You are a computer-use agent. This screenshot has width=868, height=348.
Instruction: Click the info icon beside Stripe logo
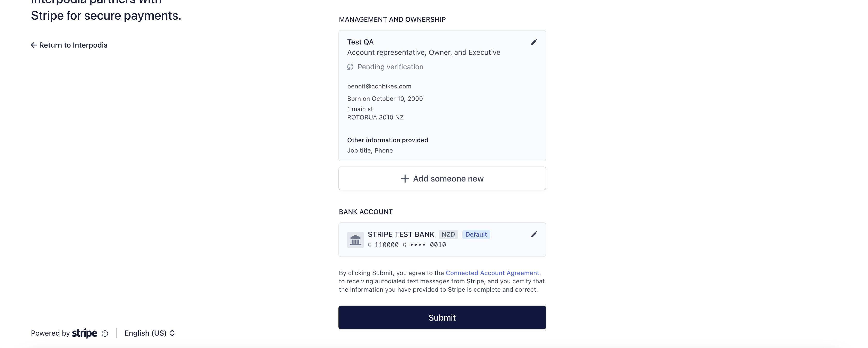coord(105,334)
